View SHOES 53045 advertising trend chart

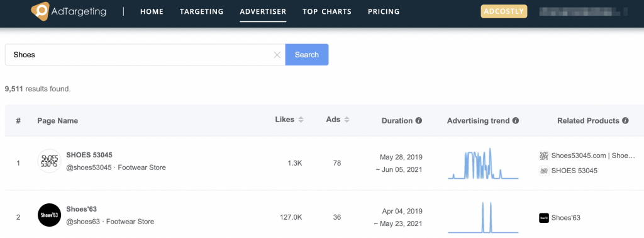pos(483,164)
